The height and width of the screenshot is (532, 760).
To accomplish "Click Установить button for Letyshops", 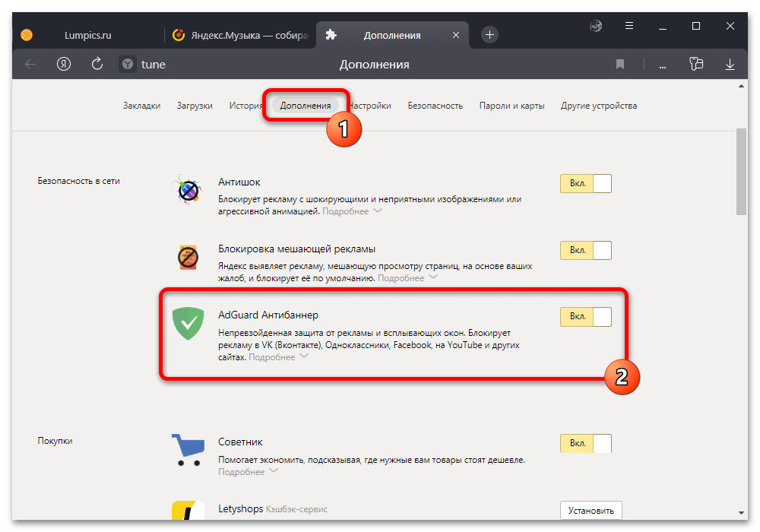I will (x=591, y=510).
